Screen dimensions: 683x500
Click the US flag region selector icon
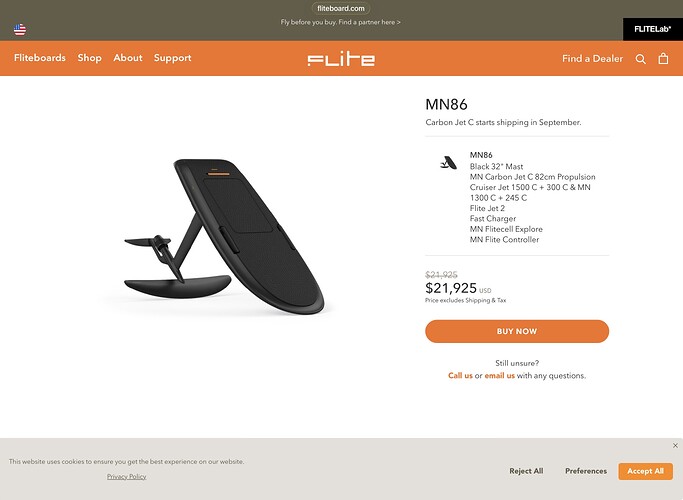[20, 30]
